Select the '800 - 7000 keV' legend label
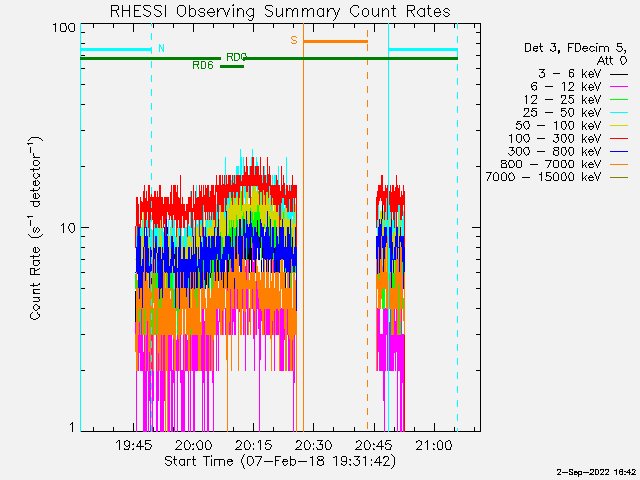The width and height of the screenshot is (640, 480). tap(551, 164)
